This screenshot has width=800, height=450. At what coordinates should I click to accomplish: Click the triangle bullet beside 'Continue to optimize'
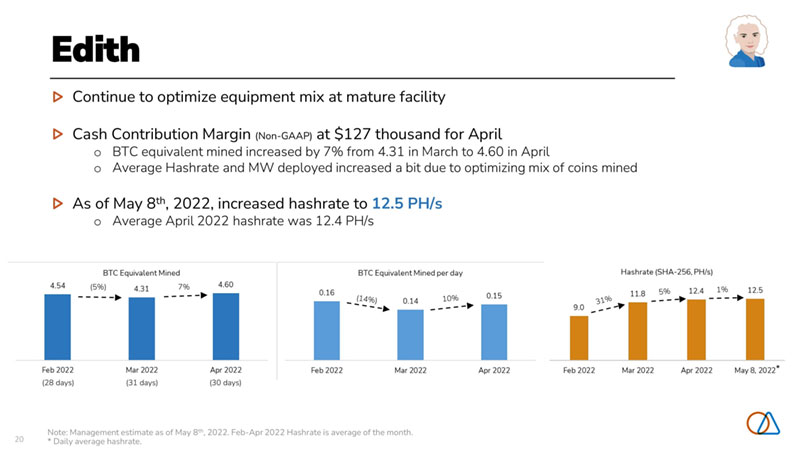coord(58,97)
